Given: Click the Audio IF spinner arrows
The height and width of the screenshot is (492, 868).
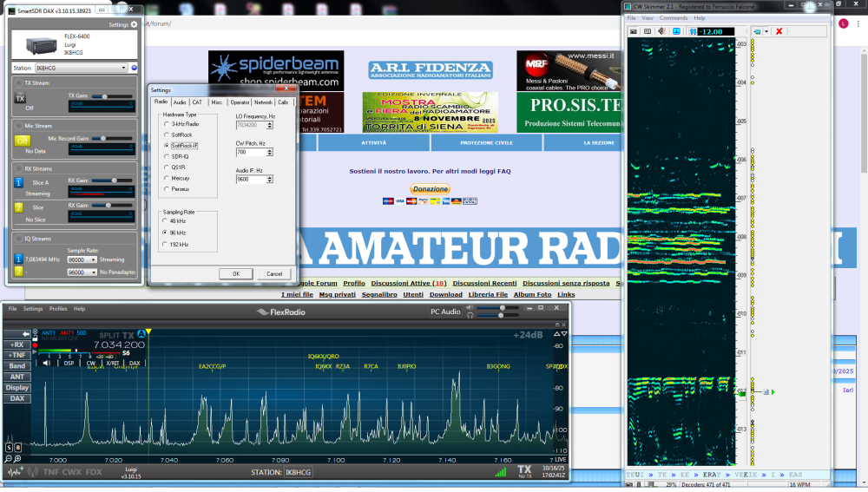Looking at the screenshot, I should click(x=270, y=180).
